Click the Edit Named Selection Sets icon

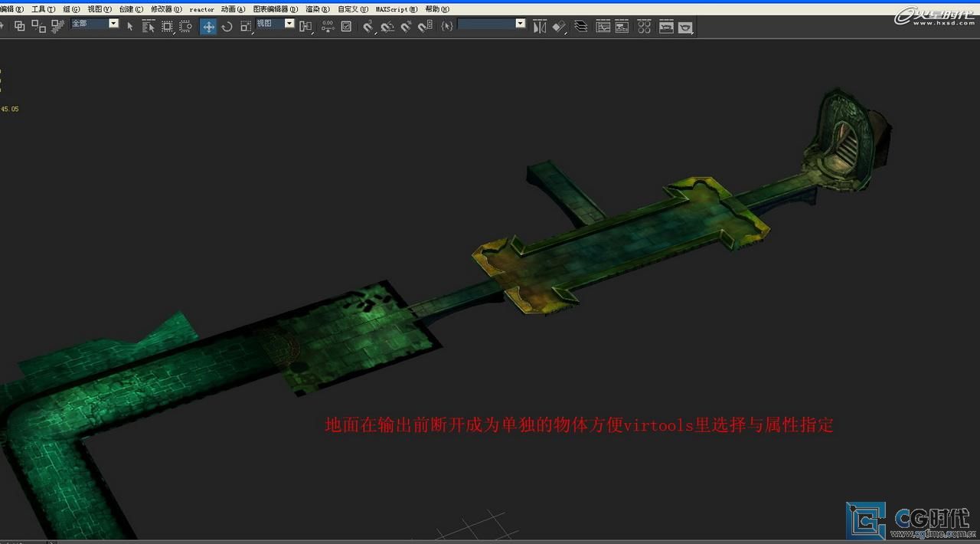pos(447,26)
